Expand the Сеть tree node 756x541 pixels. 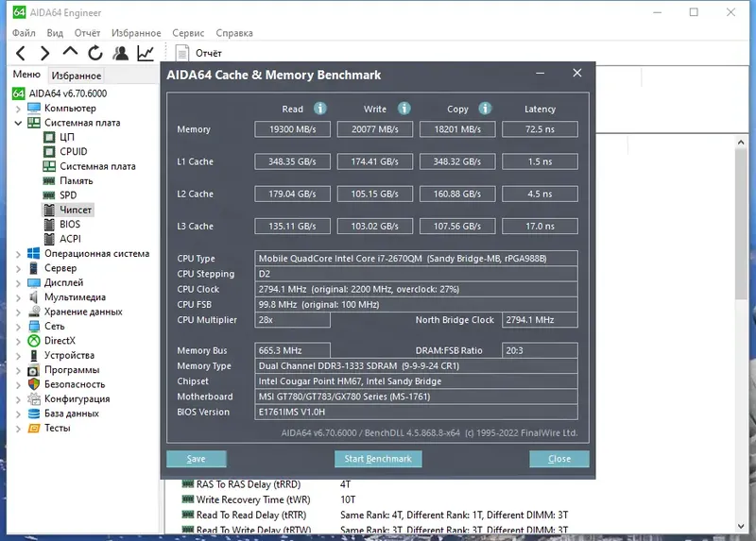(18, 327)
